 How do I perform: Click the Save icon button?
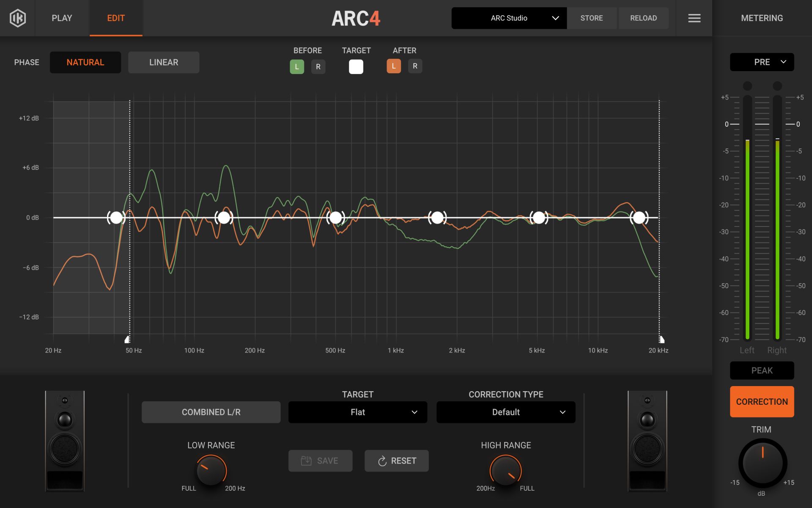[x=320, y=461]
